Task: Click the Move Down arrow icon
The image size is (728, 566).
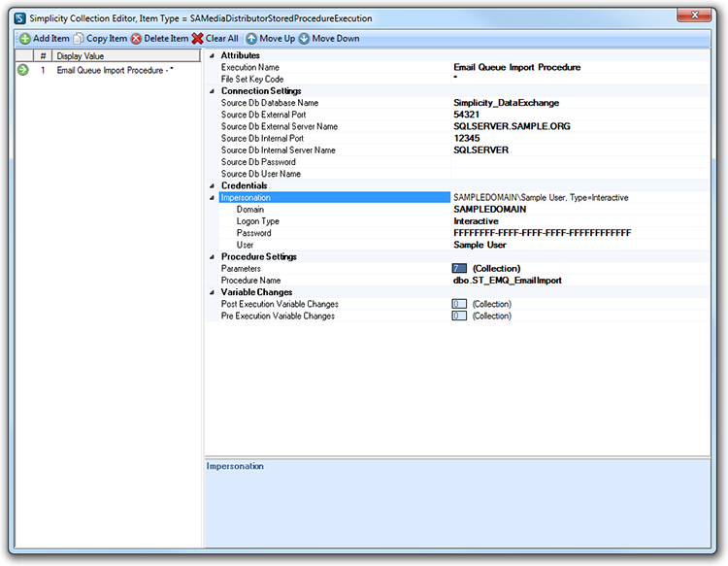Action: (x=304, y=39)
